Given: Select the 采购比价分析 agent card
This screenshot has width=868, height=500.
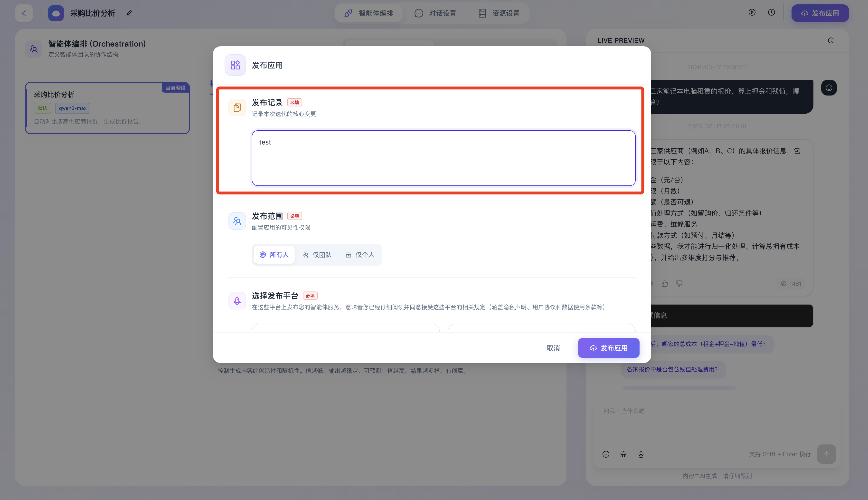Looking at the screenshot, I should 107,108.
